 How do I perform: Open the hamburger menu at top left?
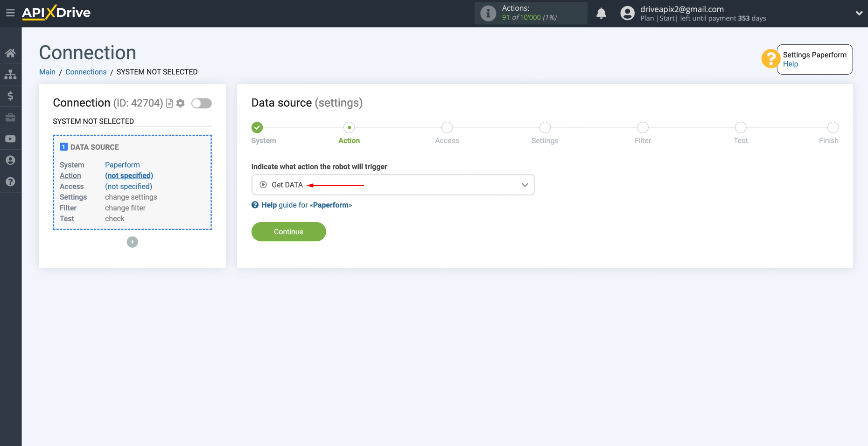(10, 13)
